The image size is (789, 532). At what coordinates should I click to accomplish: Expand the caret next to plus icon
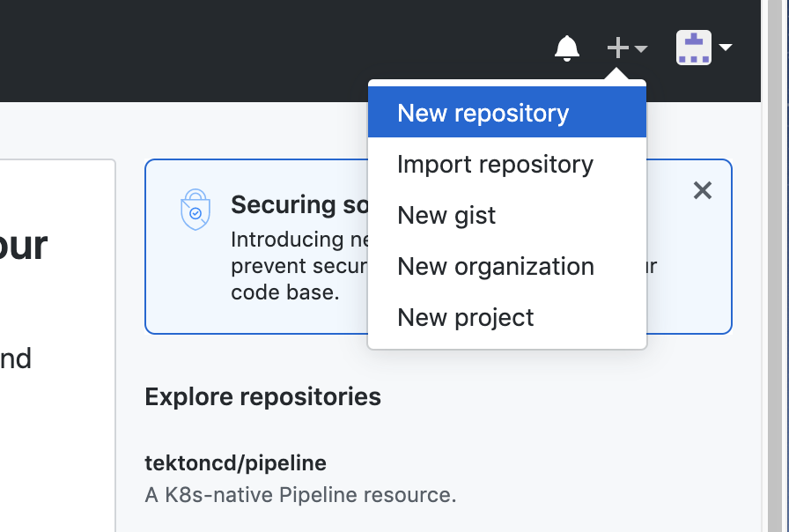(640, 48)
